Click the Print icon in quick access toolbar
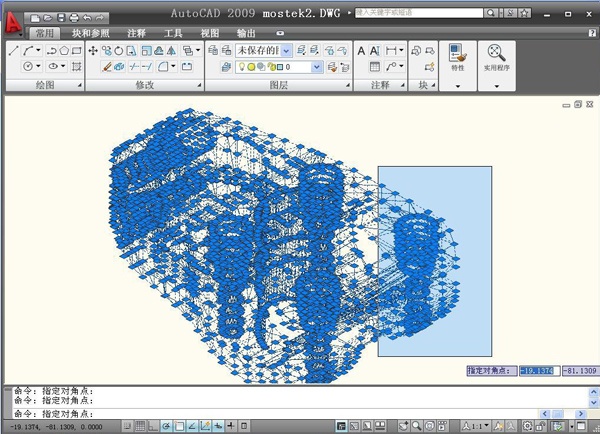 [74, 18]
